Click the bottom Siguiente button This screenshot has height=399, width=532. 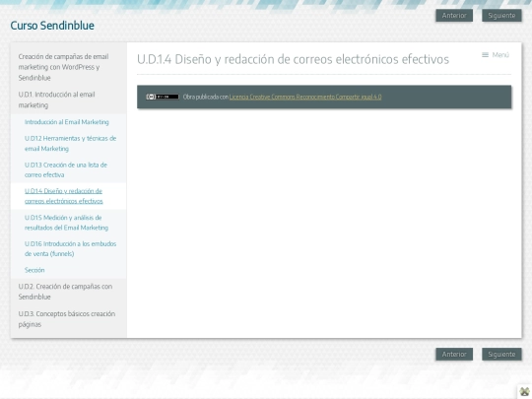[x=501, y=355]
